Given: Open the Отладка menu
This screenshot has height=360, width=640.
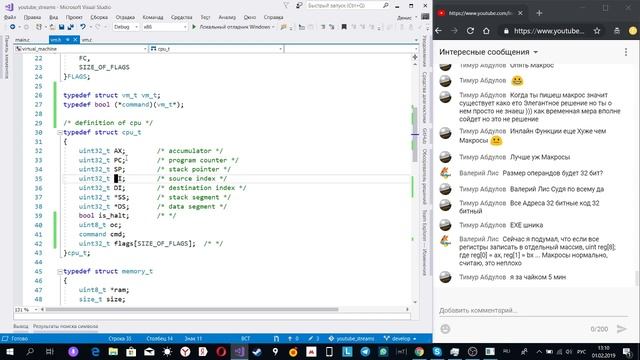Looking at the screenshot, I should [x=125, y=17].
